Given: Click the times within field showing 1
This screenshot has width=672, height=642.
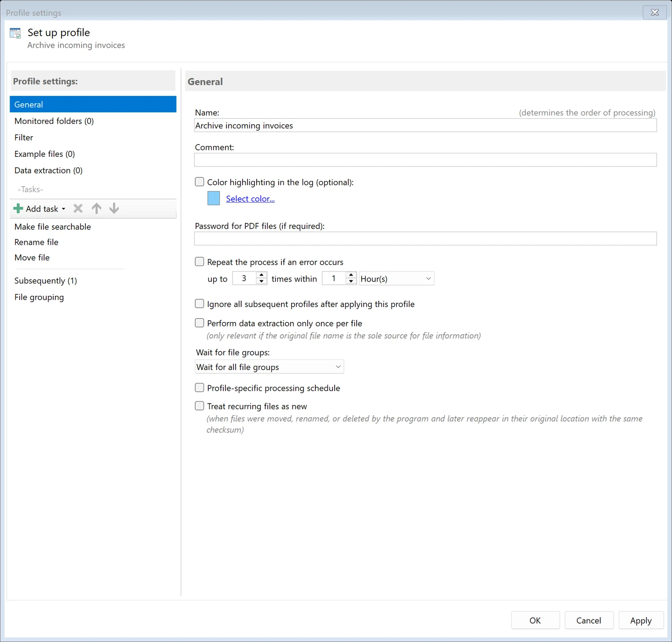Looking at the screenshot, I should 334,278.
